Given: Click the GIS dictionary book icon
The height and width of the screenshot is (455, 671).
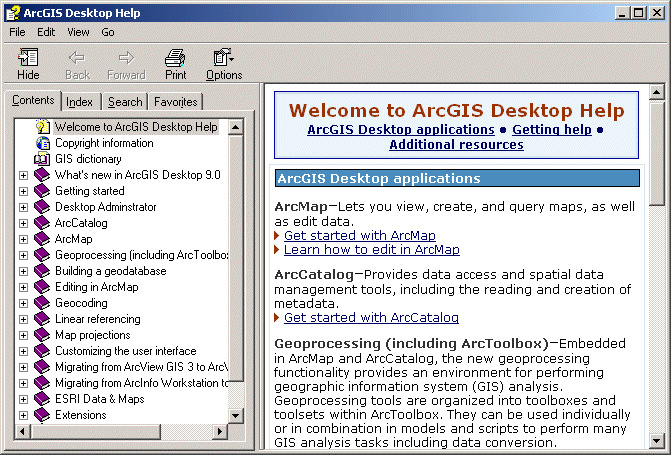Looking at the screenshot, I should (42, 159).
